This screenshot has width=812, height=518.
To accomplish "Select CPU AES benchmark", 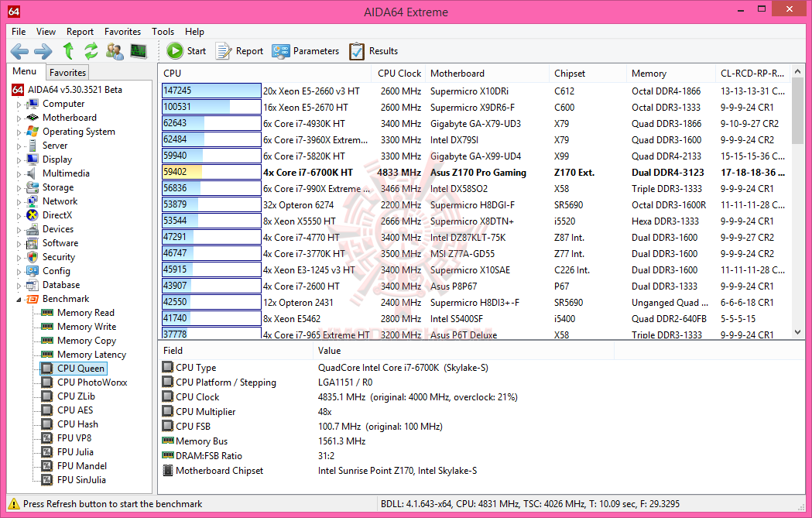I will click(75, 410).
